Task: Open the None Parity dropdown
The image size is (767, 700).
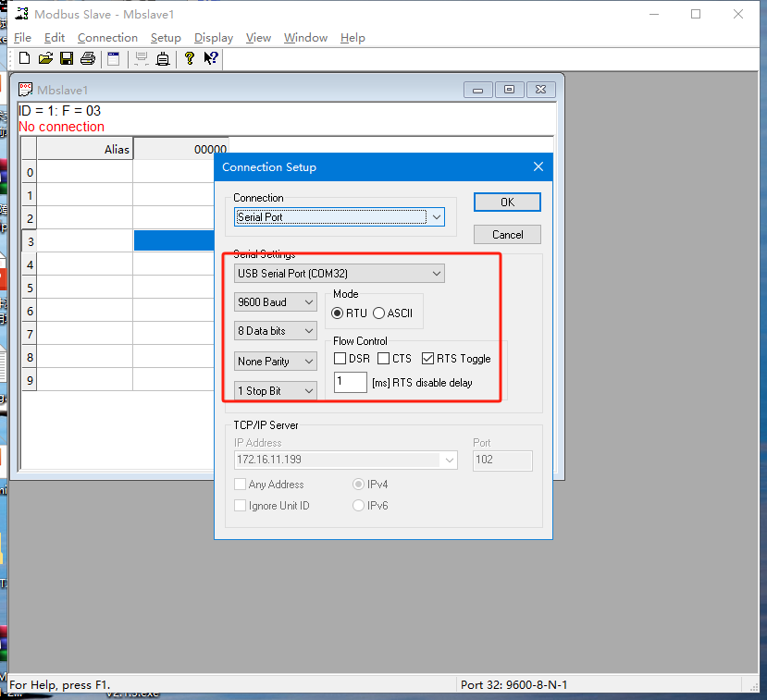Action: 276,362
